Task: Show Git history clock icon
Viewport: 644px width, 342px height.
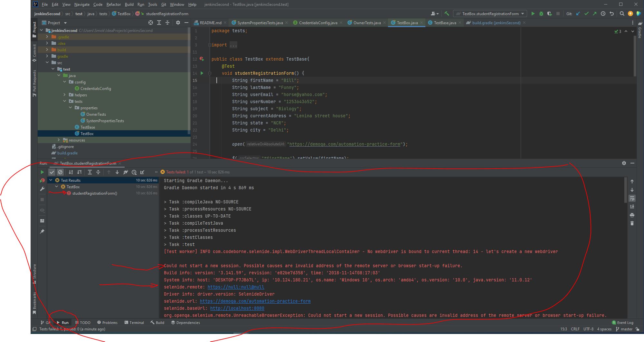Action: coord(603,14)
